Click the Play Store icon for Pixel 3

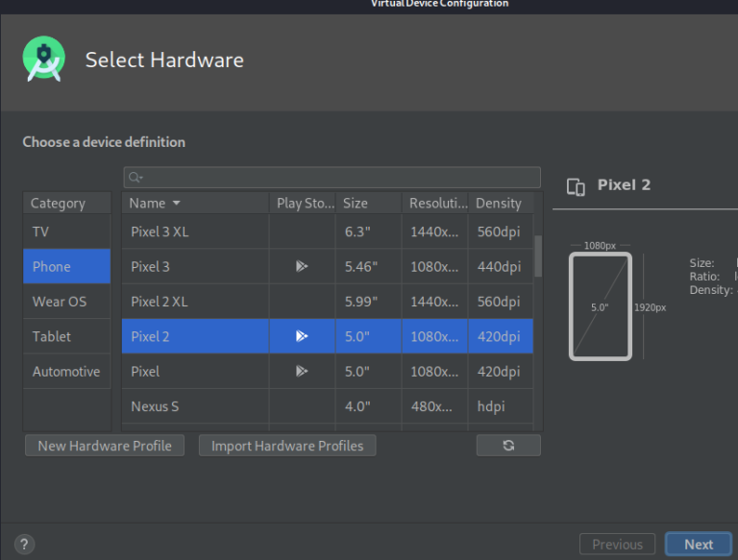click(x=302, y=266)
